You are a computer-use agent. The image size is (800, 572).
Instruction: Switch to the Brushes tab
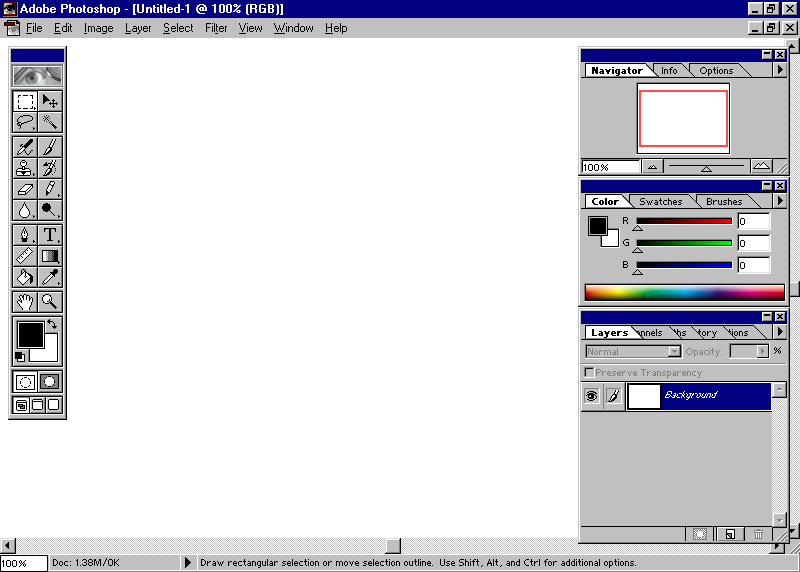[724, 202]
